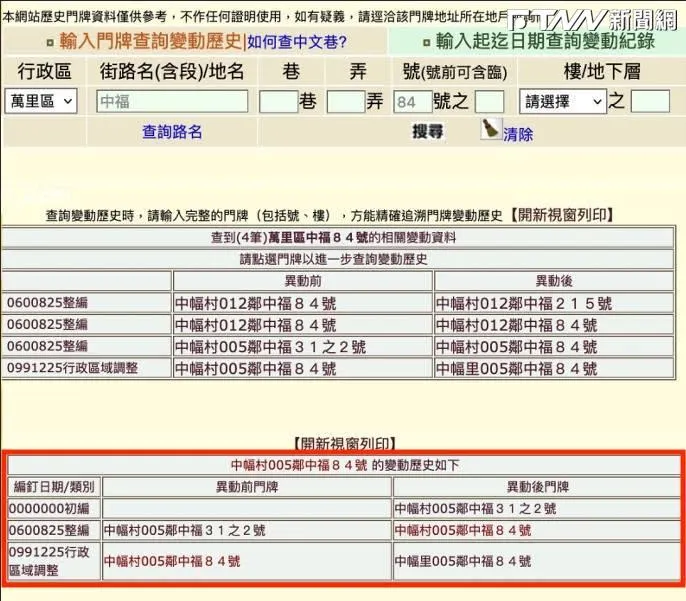
Task: Switch to 輸入起迄日期查詢變動紀錄 tab
Action: [x=545, y=42]
